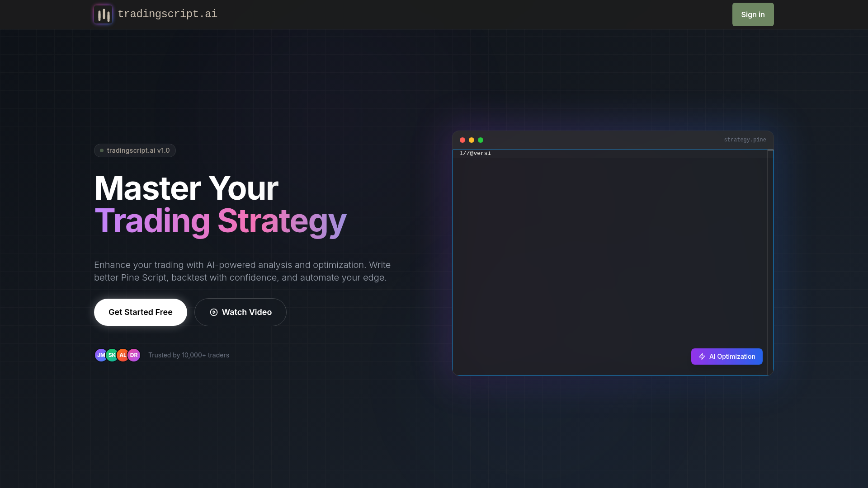868x488 pixels.
Task: Click the code editor vertical scrollbar
Action: coord(770,262)
